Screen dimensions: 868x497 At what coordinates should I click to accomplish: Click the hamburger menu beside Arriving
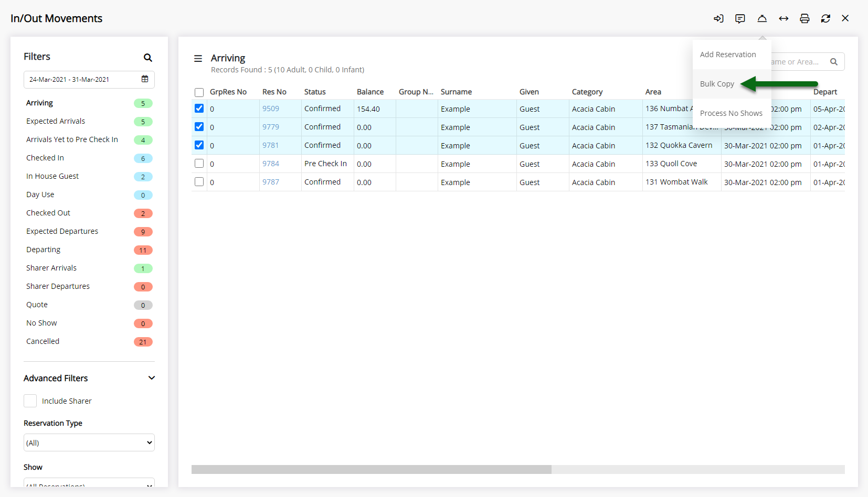click(x=198, y=59)
